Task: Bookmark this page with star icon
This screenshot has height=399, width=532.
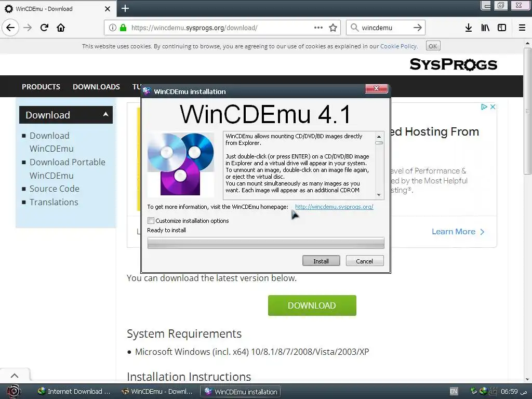Action: 333,28
